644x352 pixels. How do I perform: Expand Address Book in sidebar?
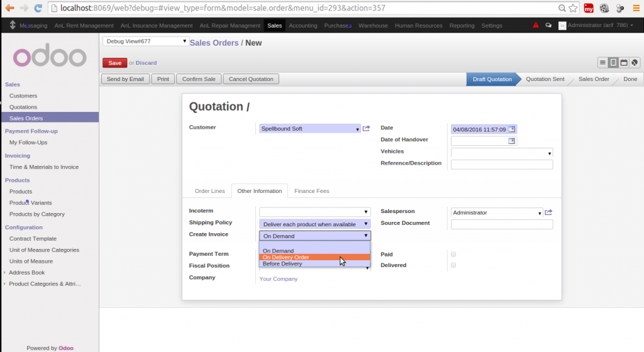point(26,273)
